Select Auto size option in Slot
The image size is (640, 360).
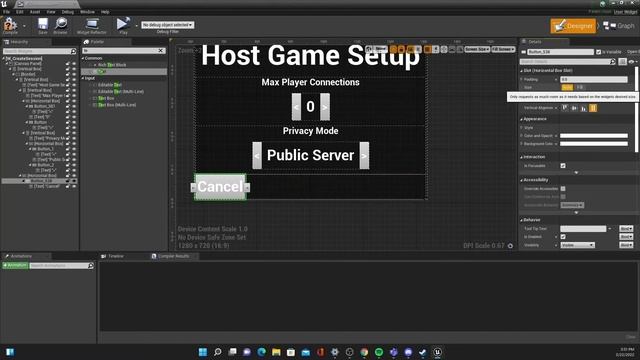point(567,87)
